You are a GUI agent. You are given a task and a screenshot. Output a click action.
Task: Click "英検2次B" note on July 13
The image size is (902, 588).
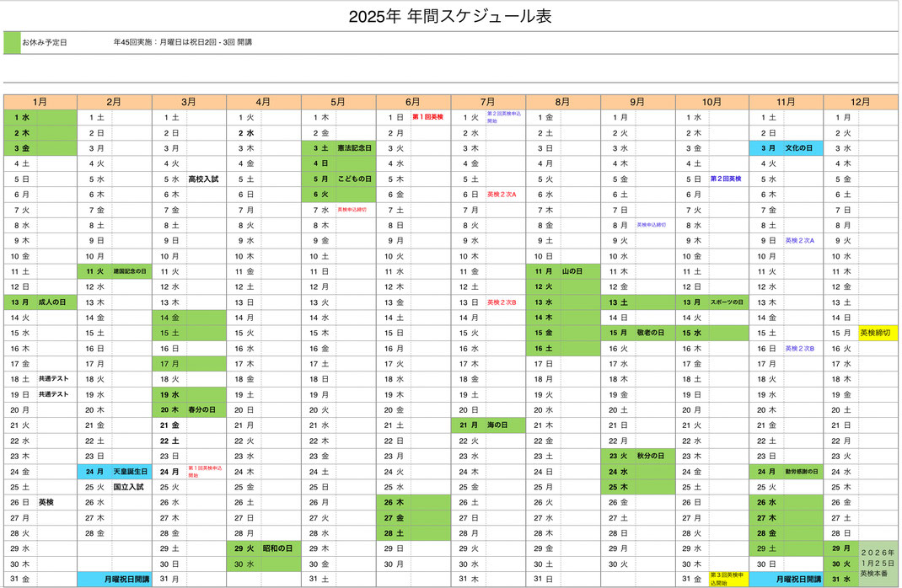pyautogui.click(x=502, y=302)
